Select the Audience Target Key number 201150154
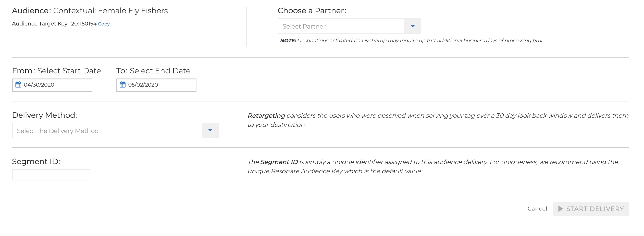 tap(84, 24)
